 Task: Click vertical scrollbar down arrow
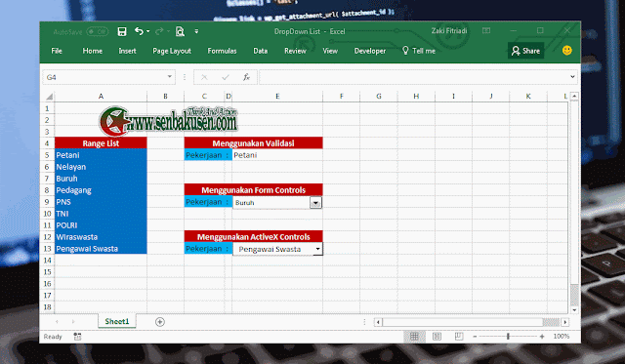(x=574, y=309)
